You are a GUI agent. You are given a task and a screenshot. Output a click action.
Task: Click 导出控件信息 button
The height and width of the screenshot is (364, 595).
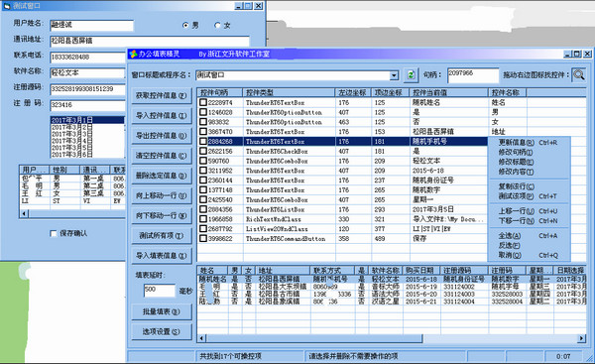pos(162,136)
